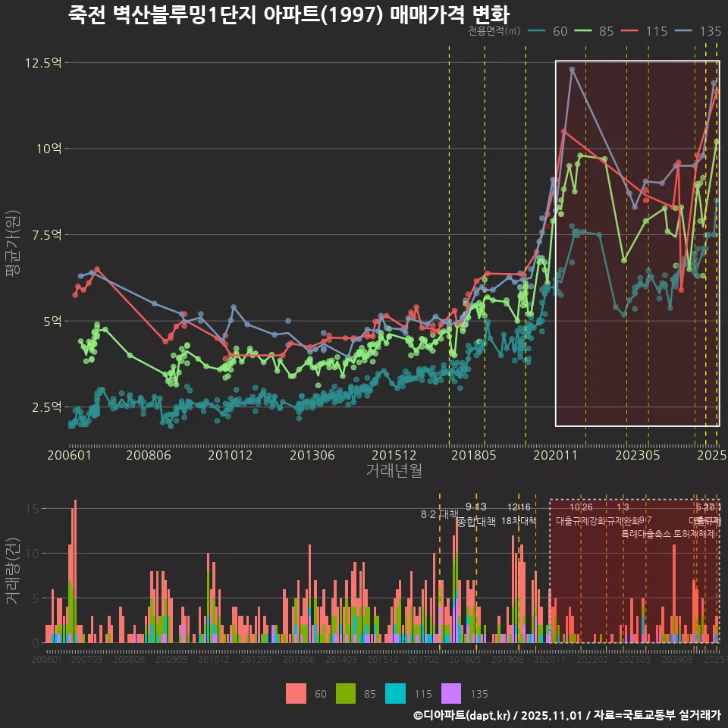Click the 9·13 종합대책 policy annotation
728x728 pixels.
pos(476,514)
